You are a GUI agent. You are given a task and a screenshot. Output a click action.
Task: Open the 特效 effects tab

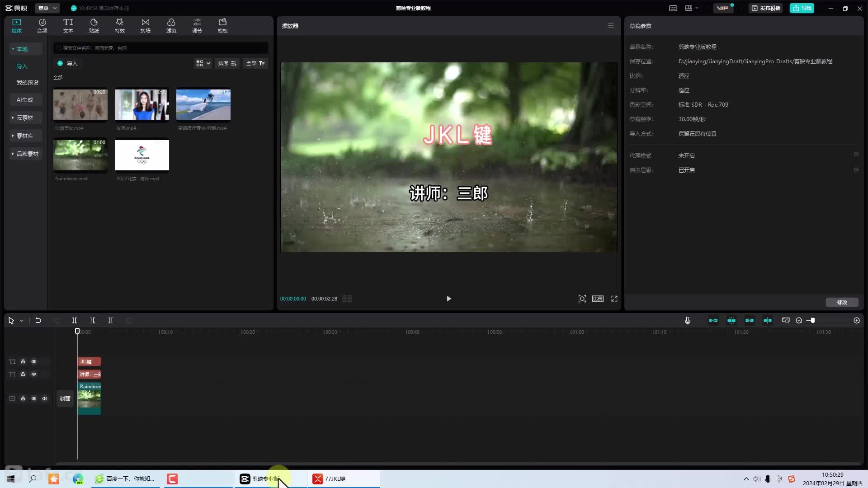click(x=119, y=26)
